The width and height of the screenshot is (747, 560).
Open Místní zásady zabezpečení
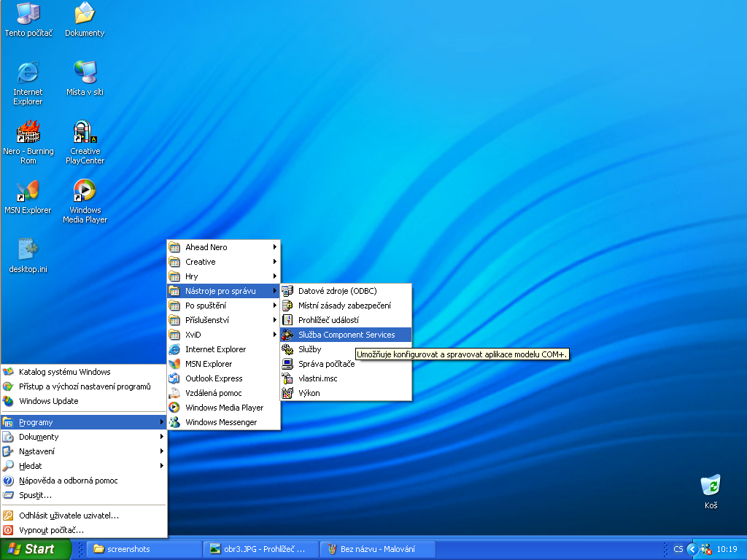(346, 306)
